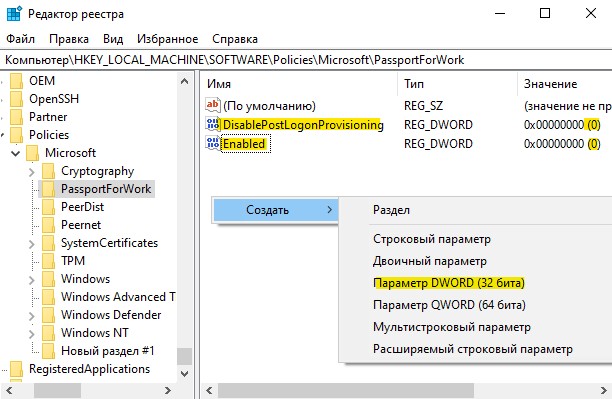Expand the Windows tree node
The width and height of the screenshot is (612, 399).
point(32,280)
